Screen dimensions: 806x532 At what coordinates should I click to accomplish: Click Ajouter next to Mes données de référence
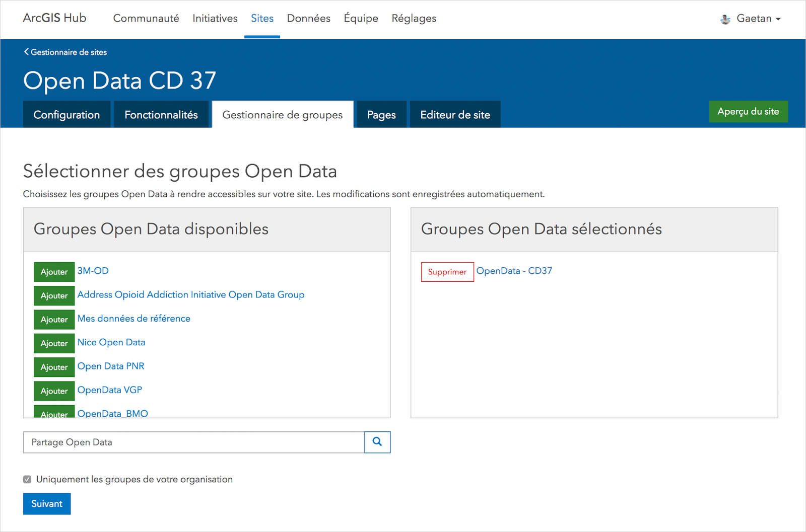54,320
